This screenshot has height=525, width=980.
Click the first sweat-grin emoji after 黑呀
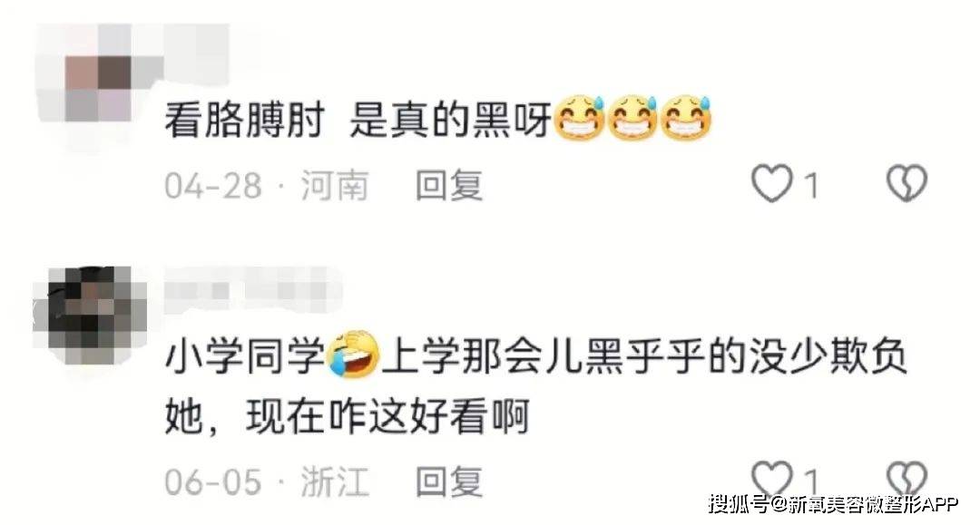point(579,118)
